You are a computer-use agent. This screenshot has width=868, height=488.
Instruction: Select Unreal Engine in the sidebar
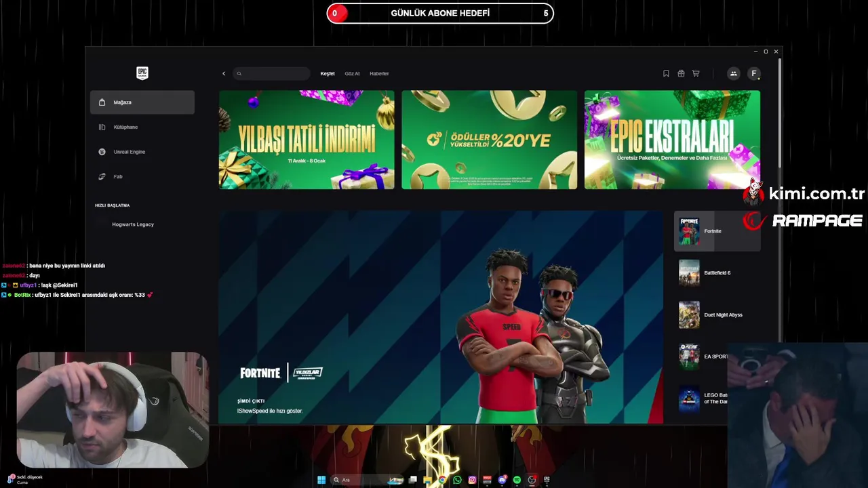tap(142, 152)
